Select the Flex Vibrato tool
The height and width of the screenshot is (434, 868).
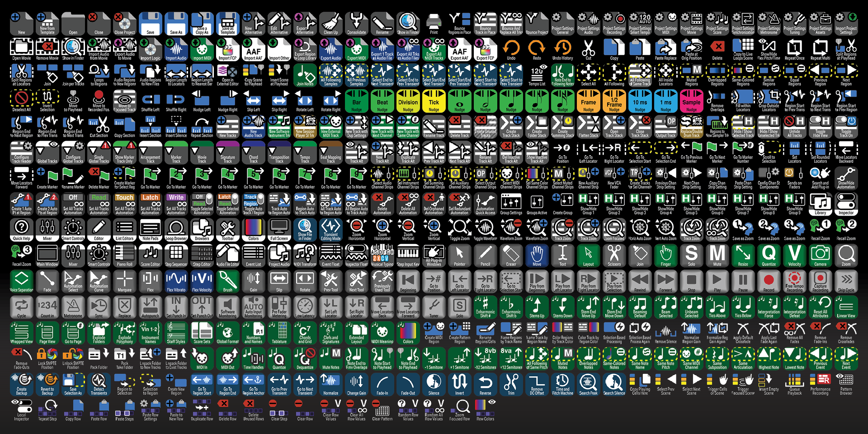176,281
